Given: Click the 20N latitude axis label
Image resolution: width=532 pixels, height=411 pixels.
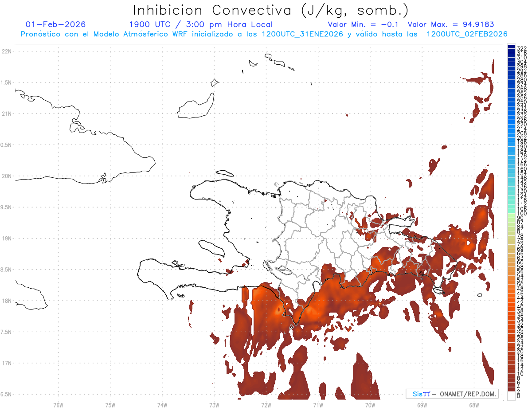Looking at the screenshot, I should 6,176.
